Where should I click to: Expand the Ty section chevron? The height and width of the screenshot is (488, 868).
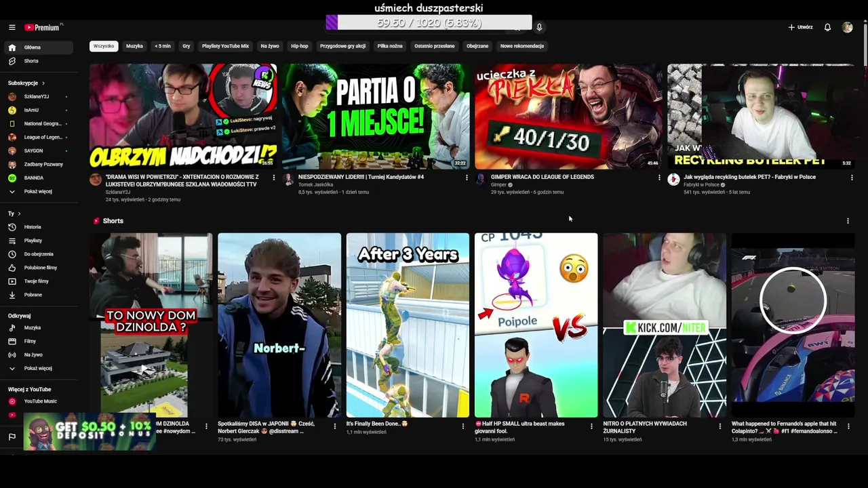pyautogui.click(x=19, y=214)
